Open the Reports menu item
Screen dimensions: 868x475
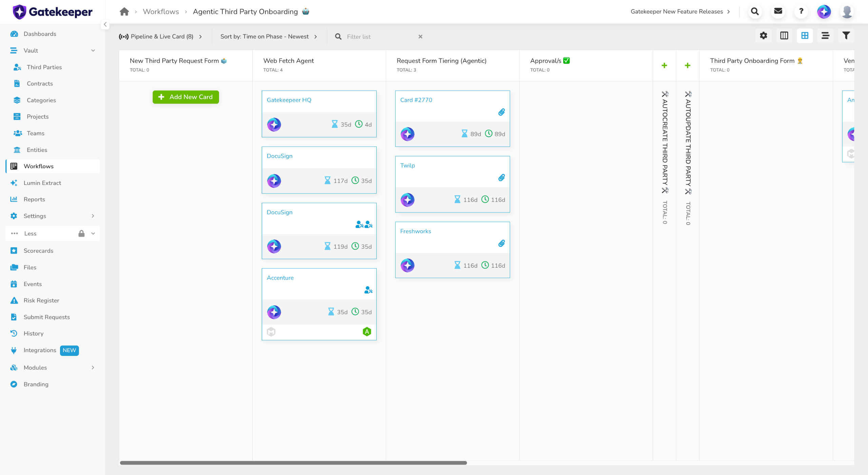(x=53, y=199)
